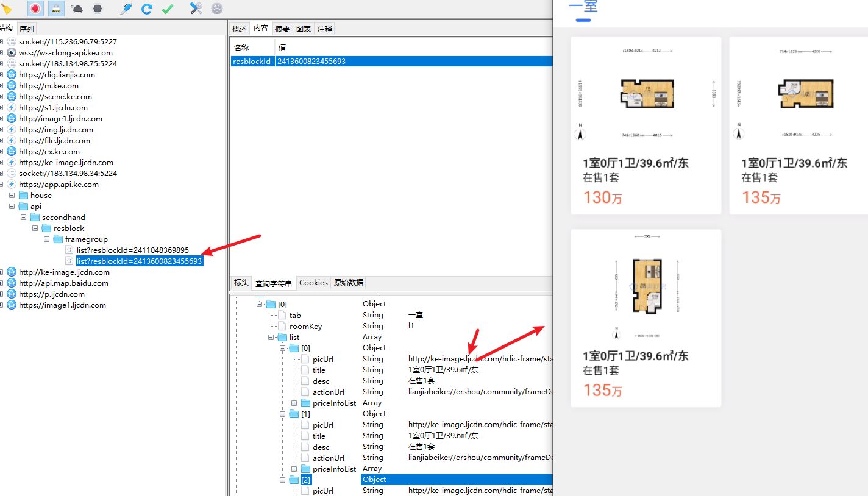Switch to the 序列 tab

coord(26,29)
